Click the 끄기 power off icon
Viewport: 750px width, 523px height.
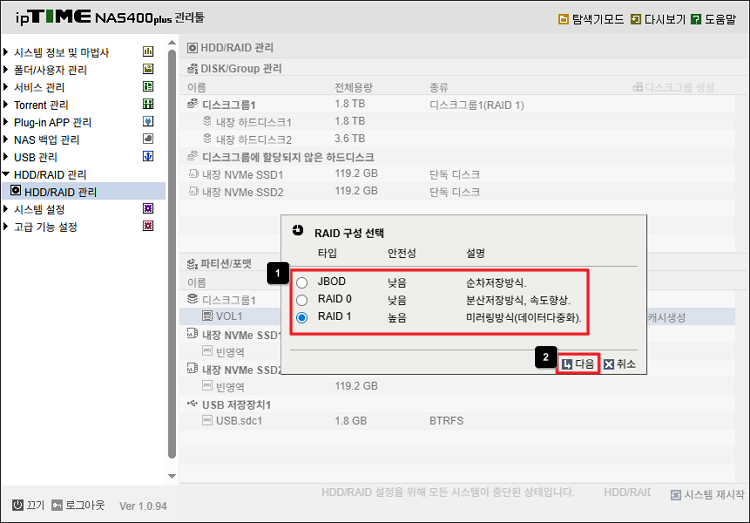click(x=17, y=505)
